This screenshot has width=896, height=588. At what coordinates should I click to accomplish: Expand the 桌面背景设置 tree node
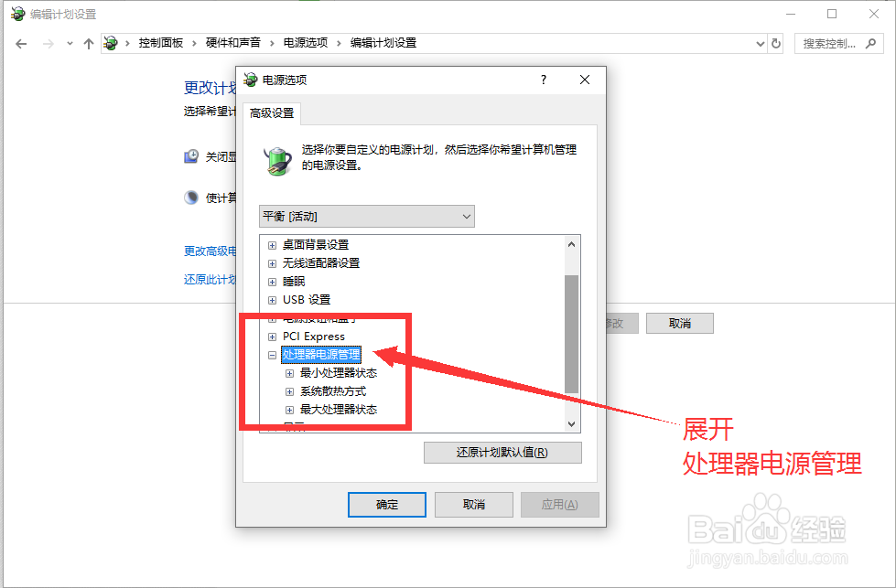(x=272, y=245)
